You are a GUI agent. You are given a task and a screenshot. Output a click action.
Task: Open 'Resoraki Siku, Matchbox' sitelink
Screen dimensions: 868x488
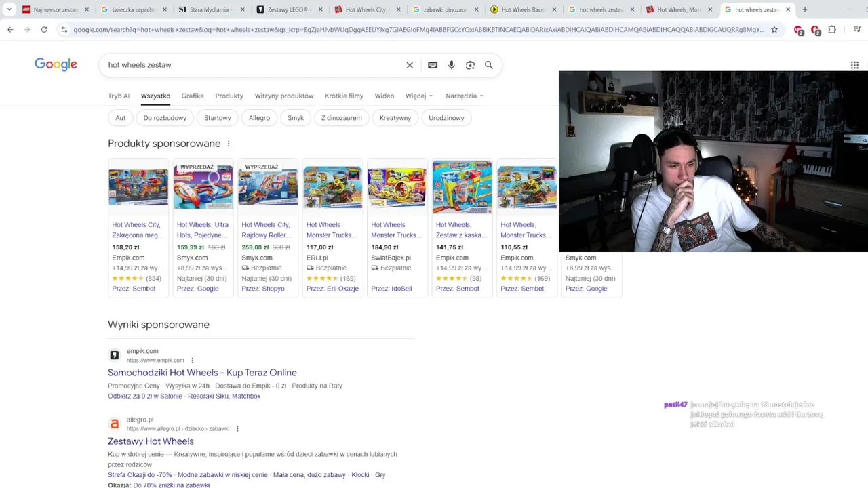tap(224, 396)
